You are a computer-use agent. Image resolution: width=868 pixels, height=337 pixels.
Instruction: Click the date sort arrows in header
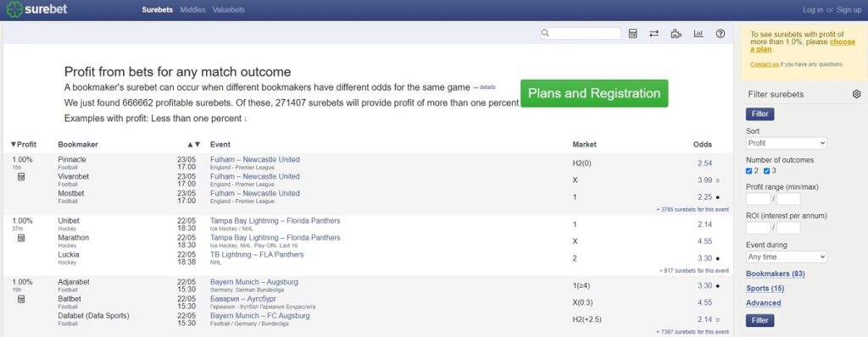pyautogui.click(x=193, y=145)
